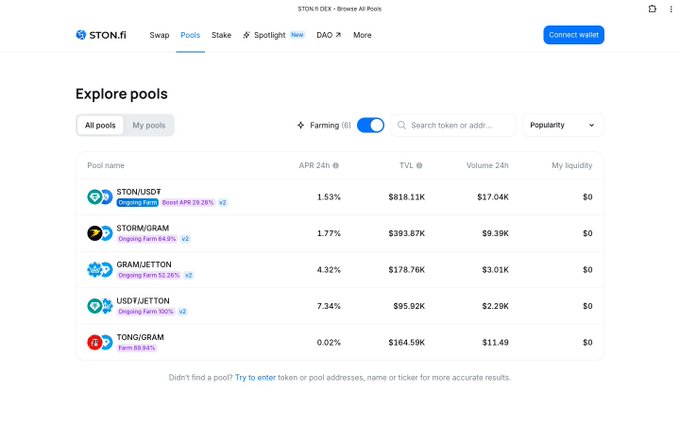
Task: Select the All pools tab
Action: click(100, 125)
